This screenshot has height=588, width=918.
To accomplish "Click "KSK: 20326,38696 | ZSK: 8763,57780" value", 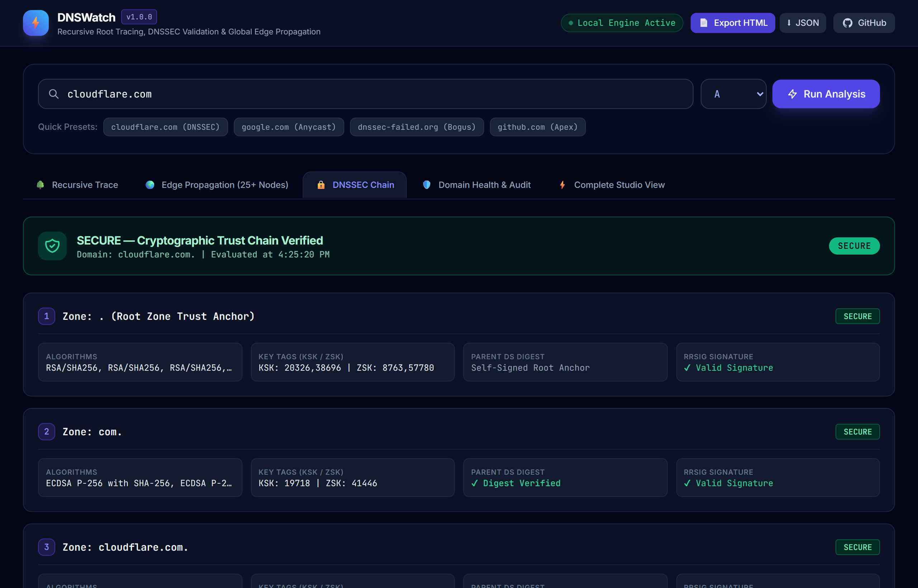I will tap(346, 368).
